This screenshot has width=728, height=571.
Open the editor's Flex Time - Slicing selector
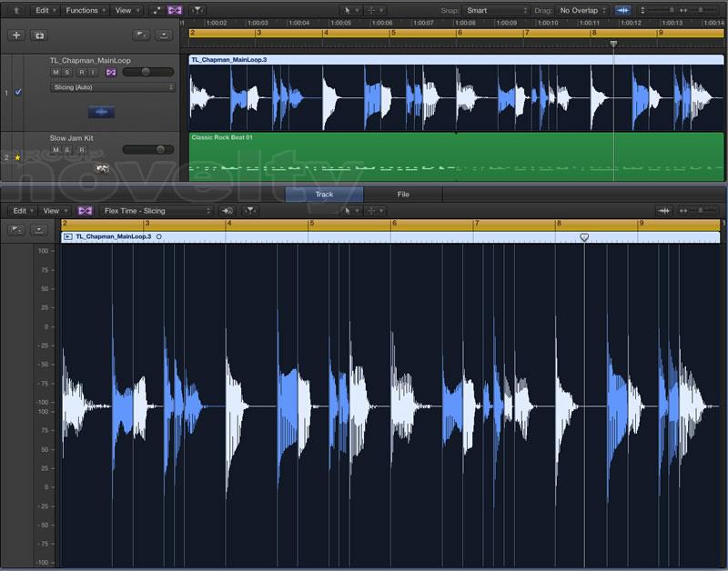click(x=157, y=210)
